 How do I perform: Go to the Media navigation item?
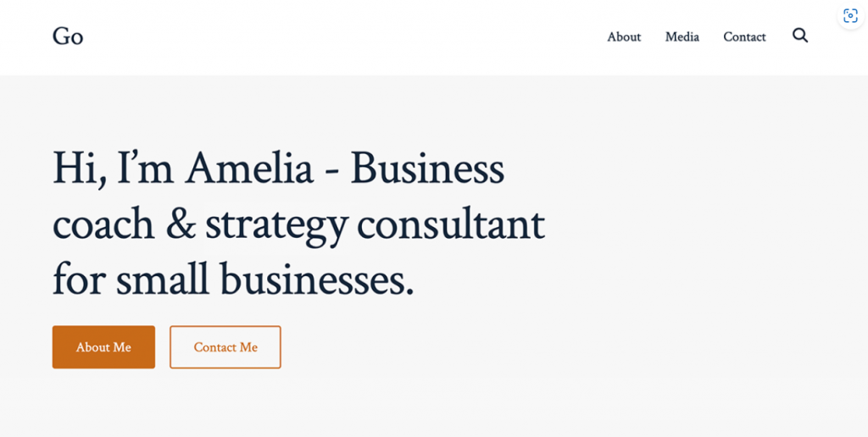click(x=682, y=36)
